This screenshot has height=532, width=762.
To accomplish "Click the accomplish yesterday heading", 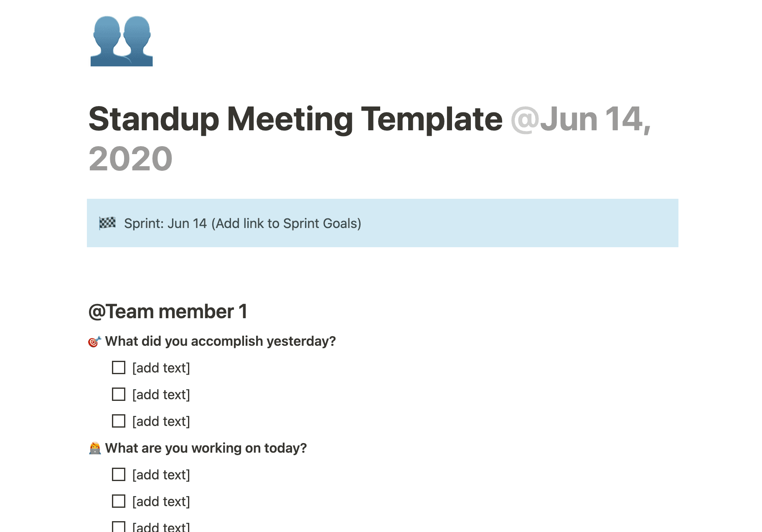I will [x=221, y=341].
